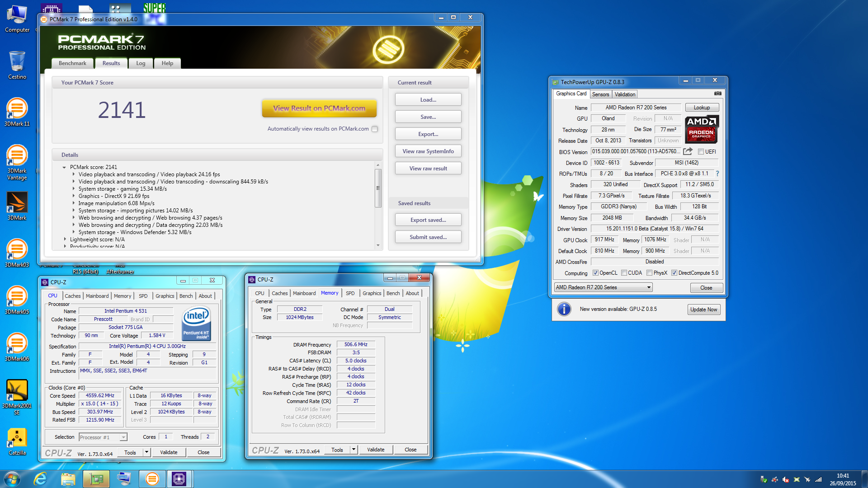Expand the Lightweight score: N/A node

pyautogui.click(x=65, y=239)
